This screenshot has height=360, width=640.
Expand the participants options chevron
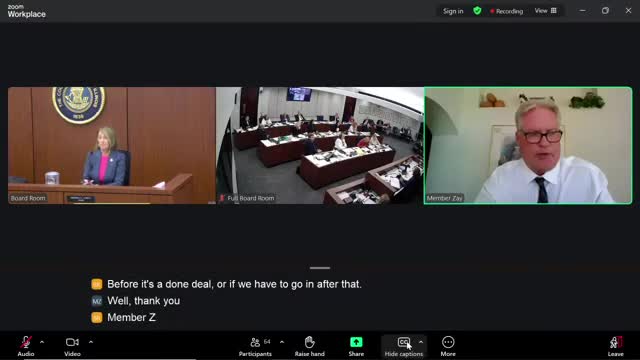click(282, 342)
